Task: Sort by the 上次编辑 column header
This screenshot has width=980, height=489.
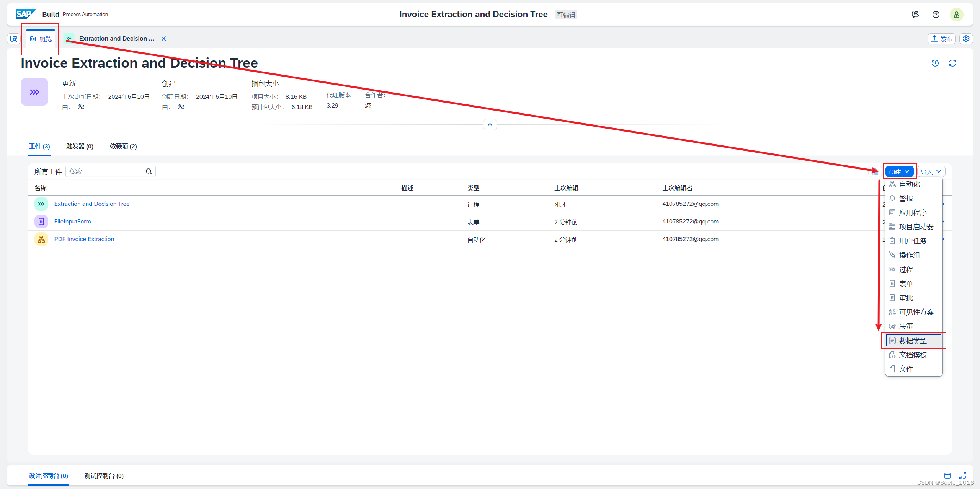Action: point(566,188)
